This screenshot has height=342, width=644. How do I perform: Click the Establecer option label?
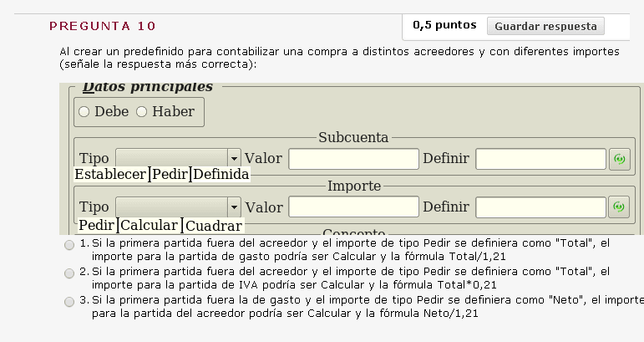click(110, 175)
